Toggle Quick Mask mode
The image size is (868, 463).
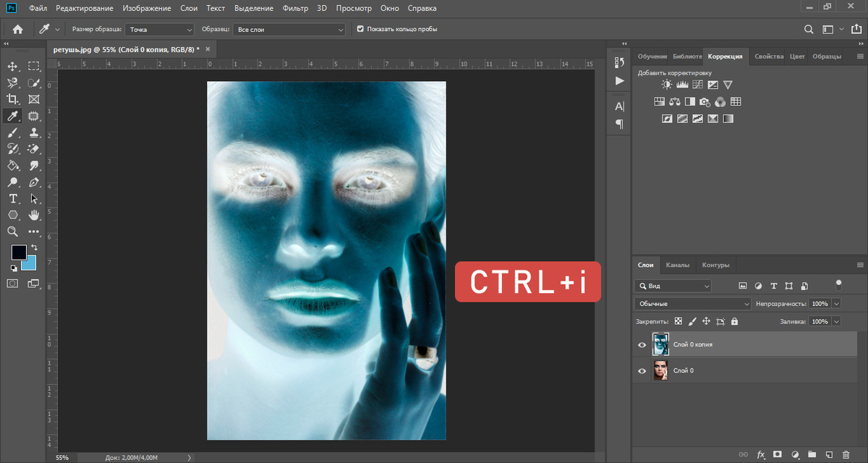12,284
